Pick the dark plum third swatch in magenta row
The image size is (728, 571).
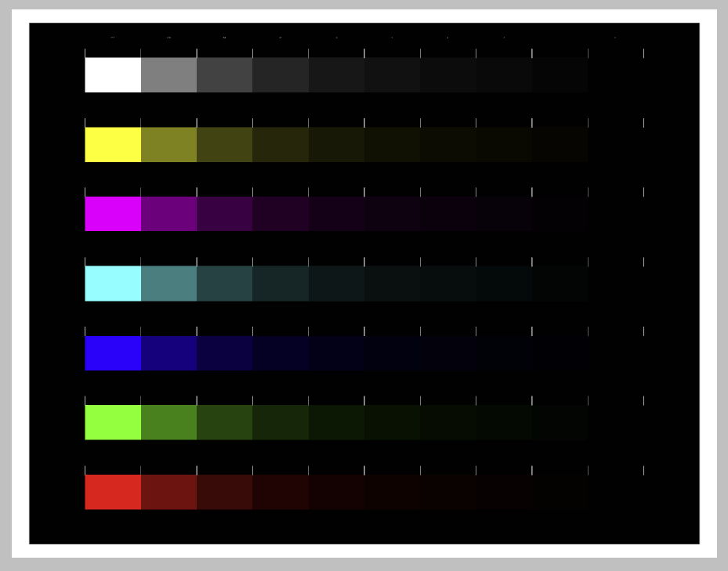point(225,214)
